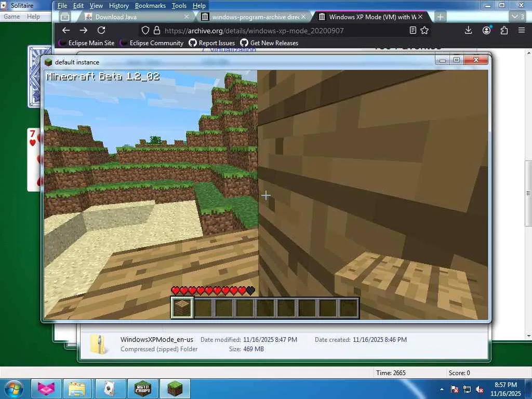Open a new Firefox tab
The width and height of the screenshot is (532, 399).
[x=440, y=17]
